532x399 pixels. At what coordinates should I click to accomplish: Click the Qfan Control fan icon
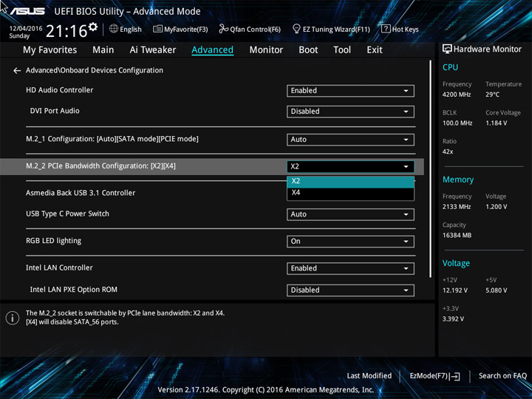[x=223, y=29]
